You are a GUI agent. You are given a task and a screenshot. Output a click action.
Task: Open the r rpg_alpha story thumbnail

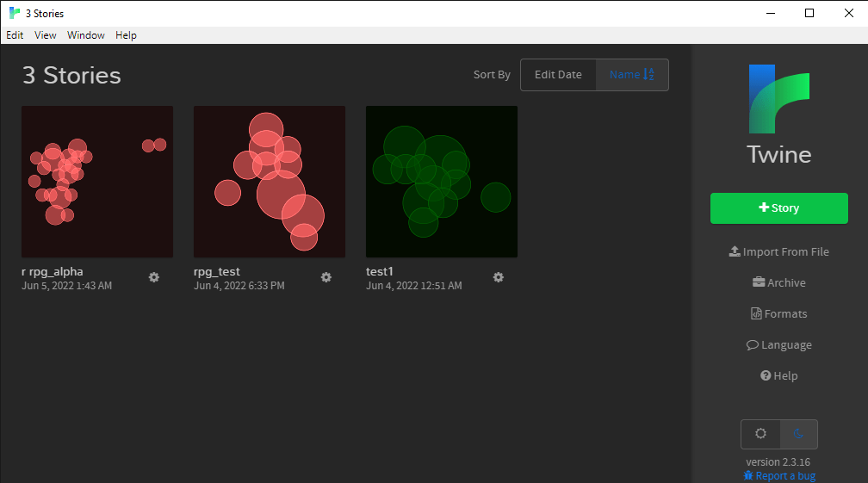click(x=97, y=182)
